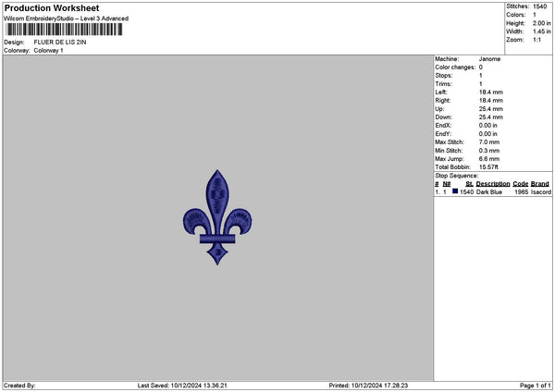Select the 'Production Worksheet' heading
The width and height of the screenshot is (555, 392).
point(52,7)
